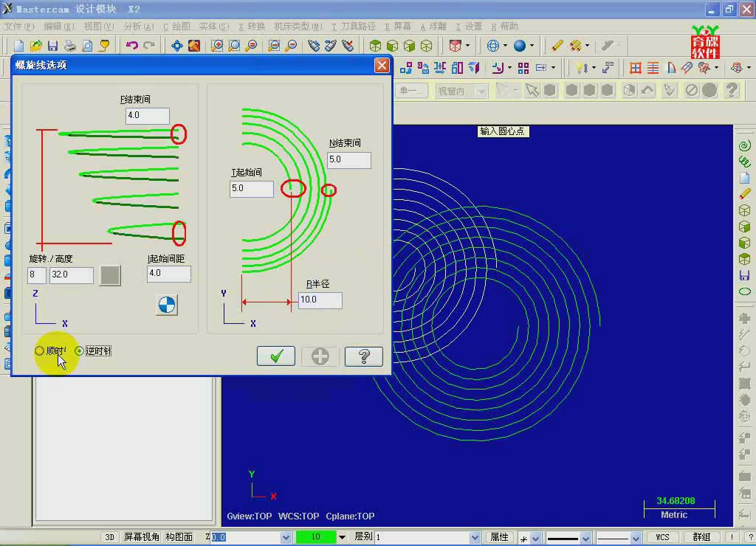The image size is (756, 546).
Task: Click the Apply plus button in dialog
Action: coord(320,356)
